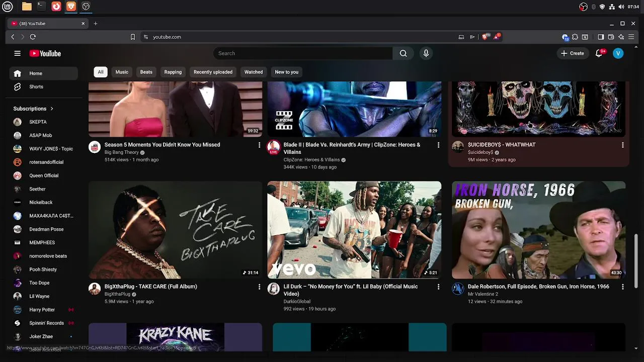Select the Recently uploaded chip
This screenshot has width=644, height=362.
213,72
